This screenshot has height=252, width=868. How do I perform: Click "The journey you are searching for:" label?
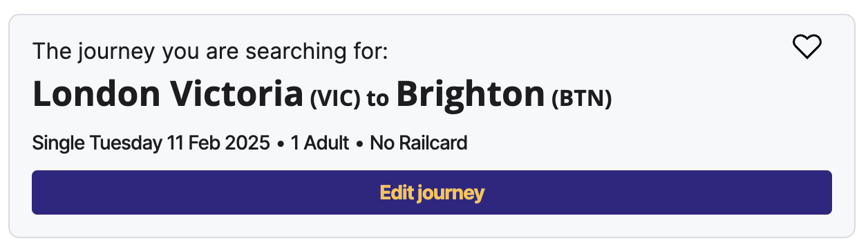tap(210, 51)
